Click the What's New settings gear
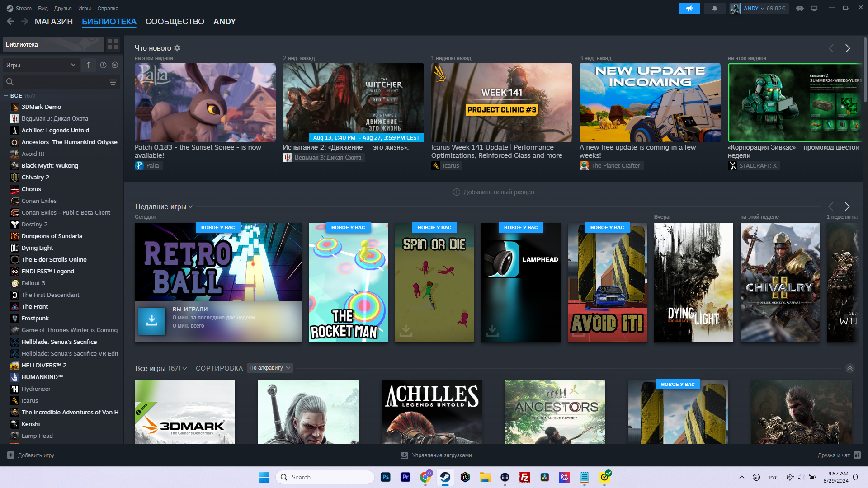Screen dimensions: 868x488 click(177, 48)
